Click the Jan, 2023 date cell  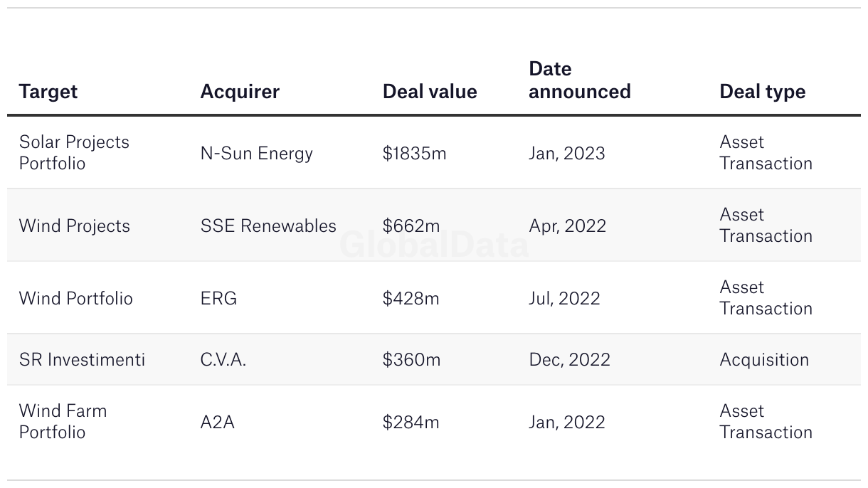[x=566, y=153]
